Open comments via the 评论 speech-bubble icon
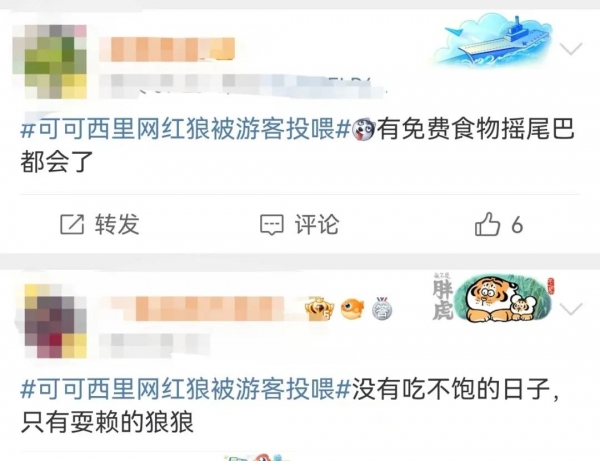 click(x=272, y=225)
